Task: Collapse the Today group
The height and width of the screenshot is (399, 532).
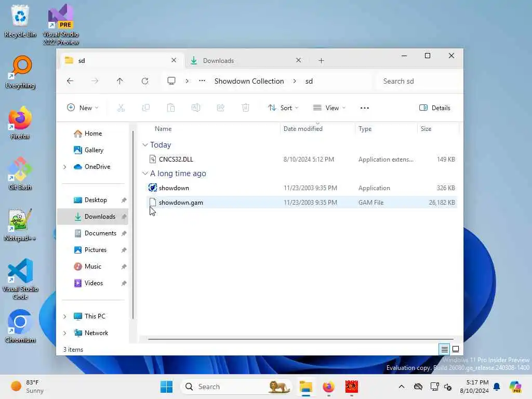Action: click(x=145, y=145)
